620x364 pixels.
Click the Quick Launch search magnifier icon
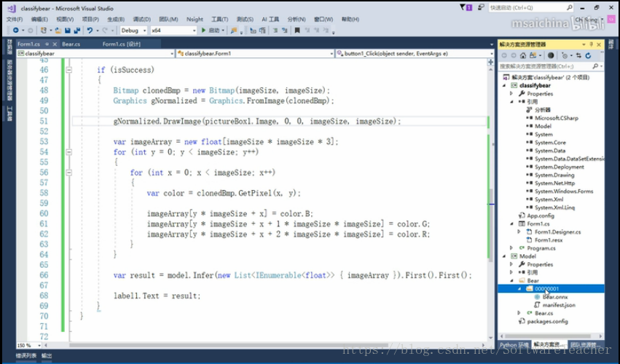pyautogui.click(x=570, y=7)
